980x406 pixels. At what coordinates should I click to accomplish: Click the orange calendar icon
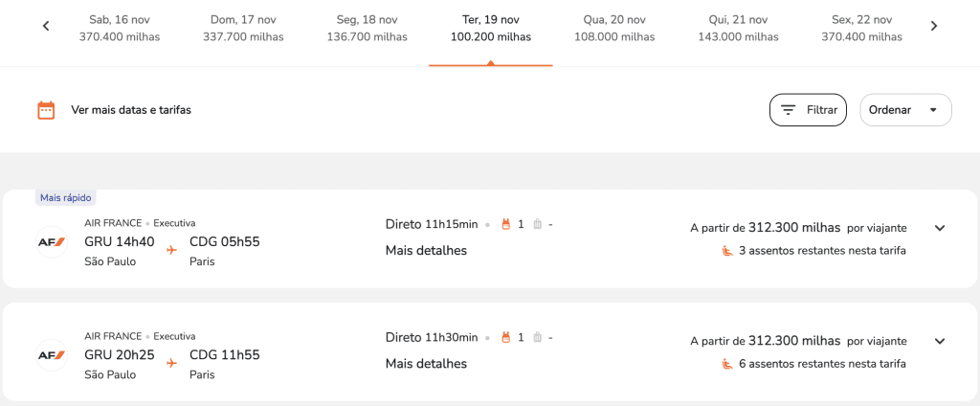click(x=46, y=110)
